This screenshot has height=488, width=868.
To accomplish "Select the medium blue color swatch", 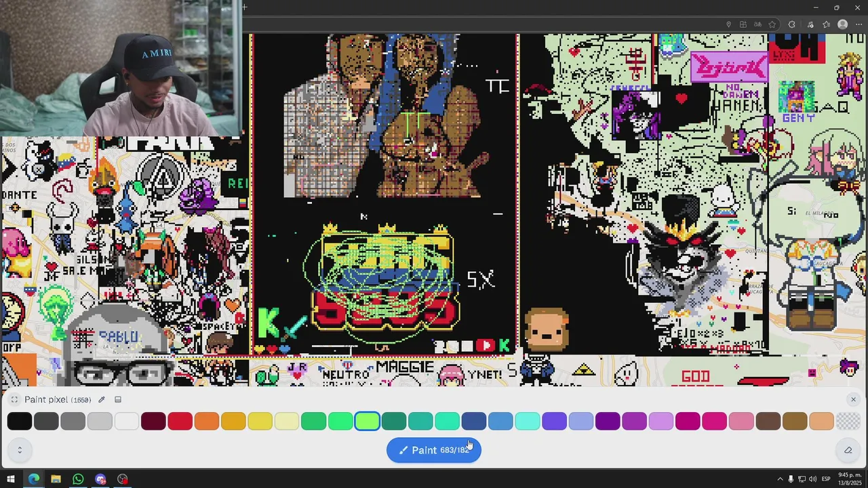I will (x=500, y=421).
